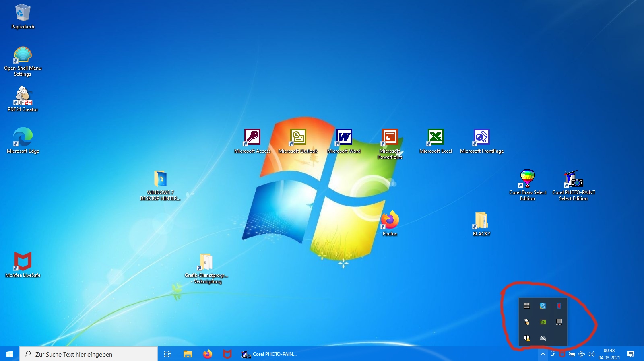Open the Windows Start menu

[10, 354]
